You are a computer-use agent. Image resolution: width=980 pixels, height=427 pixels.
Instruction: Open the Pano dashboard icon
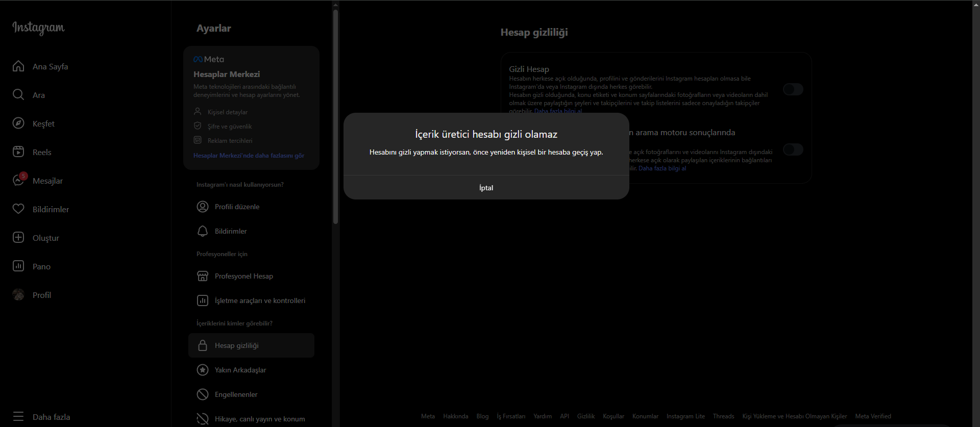click(18, 266)
